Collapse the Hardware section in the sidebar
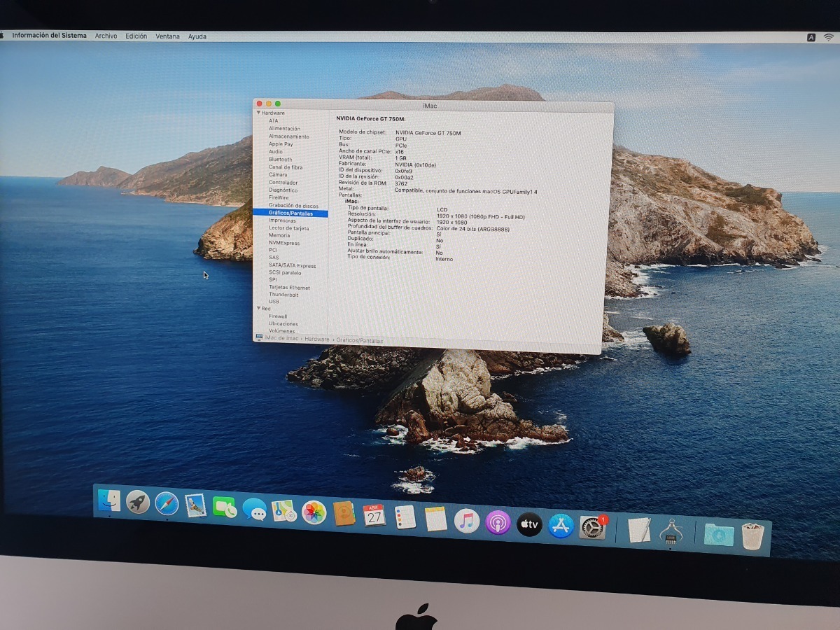Viewport: 840px width, 630px height. (x=258, y=113)
